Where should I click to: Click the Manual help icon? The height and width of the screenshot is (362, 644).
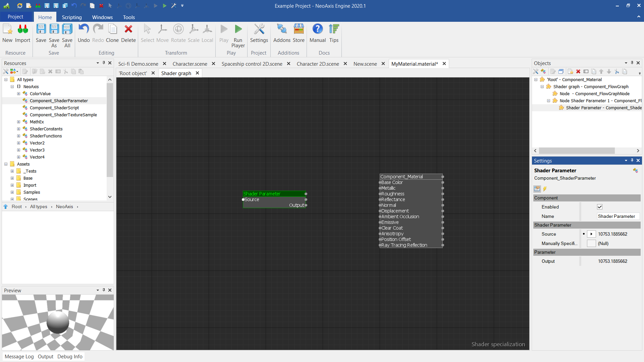coord(317,29)
